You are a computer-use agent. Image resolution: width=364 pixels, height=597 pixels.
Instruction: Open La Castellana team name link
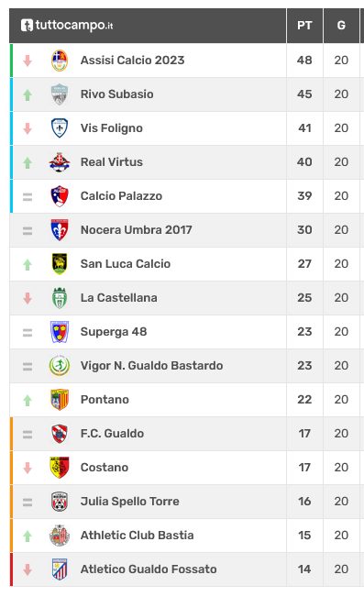tap(119, 298)
